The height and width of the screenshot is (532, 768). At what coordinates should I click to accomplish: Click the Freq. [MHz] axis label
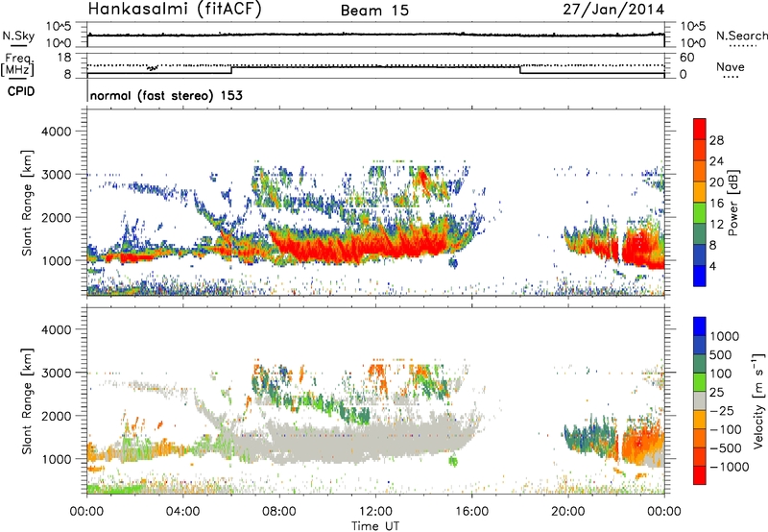coord(17,65)
